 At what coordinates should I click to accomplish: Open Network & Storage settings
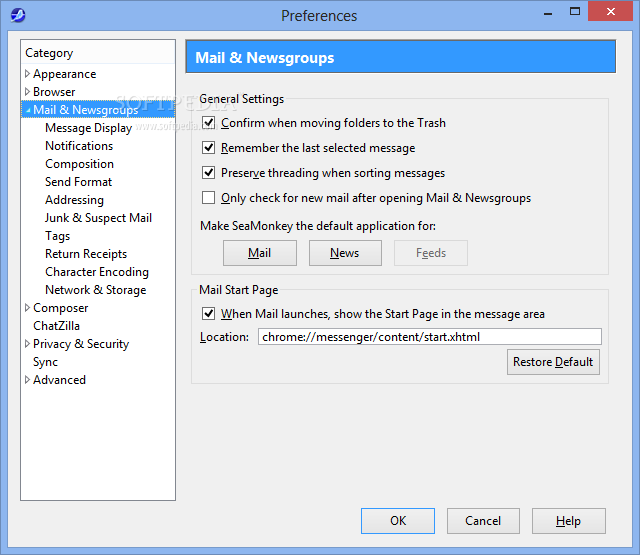click(96, 290)
